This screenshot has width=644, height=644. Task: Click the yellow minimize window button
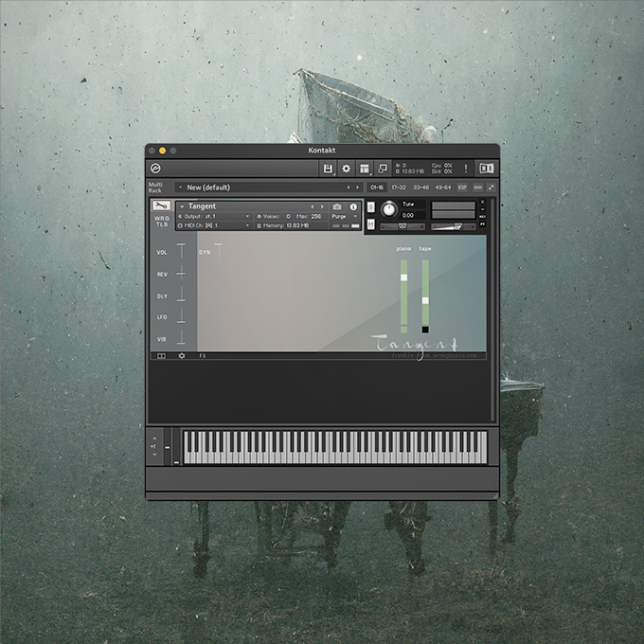click(x=163, y=151)
